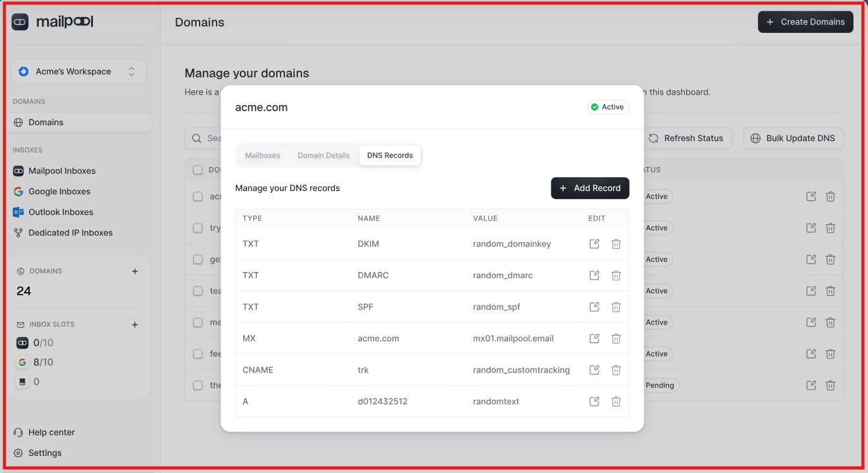
Task: Open the Acme's Workspace switcher
Action: tap(78, 71)
